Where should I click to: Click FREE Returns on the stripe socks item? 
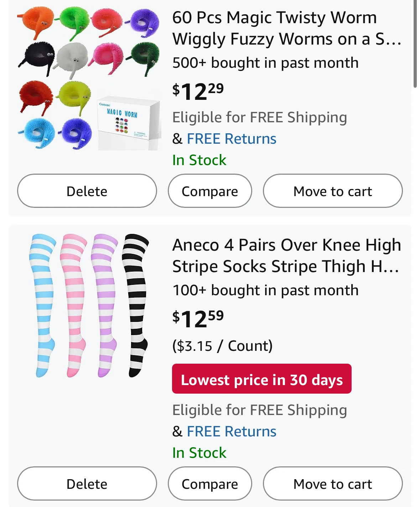point(230,431)
